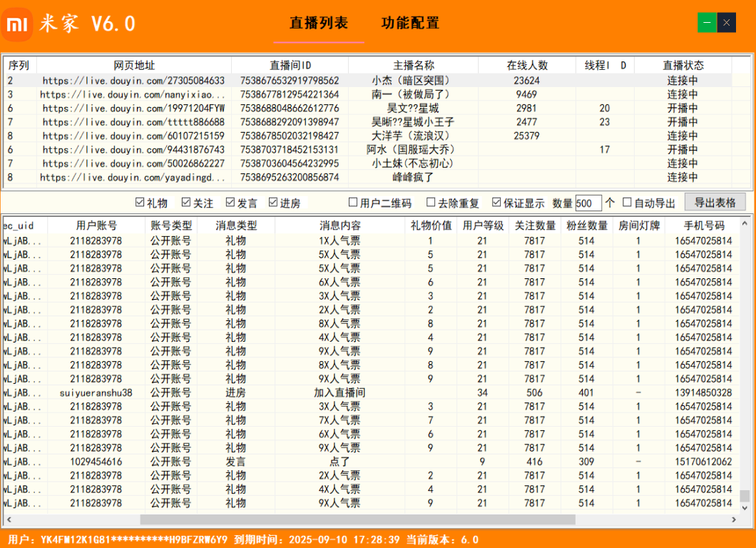Click the 房间灯牌 column header
Viewport: 756px width, 548px height.
pyautogui.click(x=639, y=225)
